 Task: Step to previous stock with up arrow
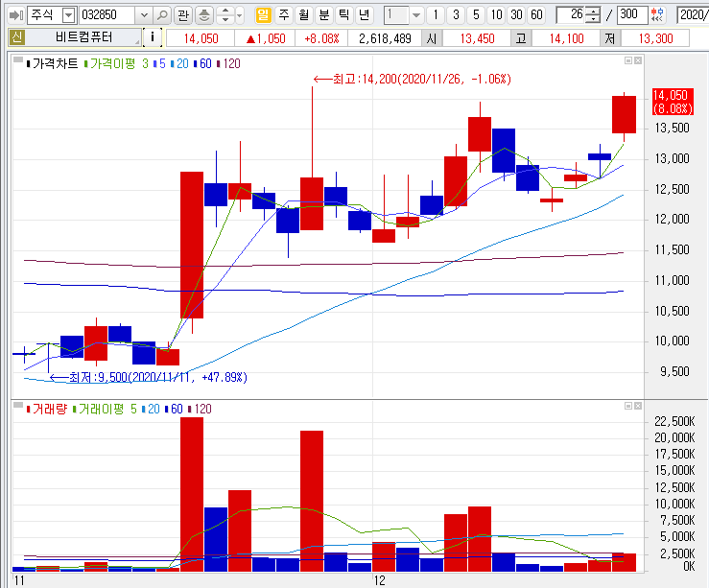(225, 11)
